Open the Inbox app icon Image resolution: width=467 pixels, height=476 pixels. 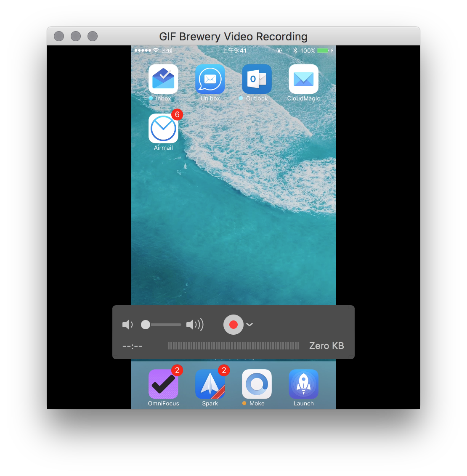coord(163,79)
